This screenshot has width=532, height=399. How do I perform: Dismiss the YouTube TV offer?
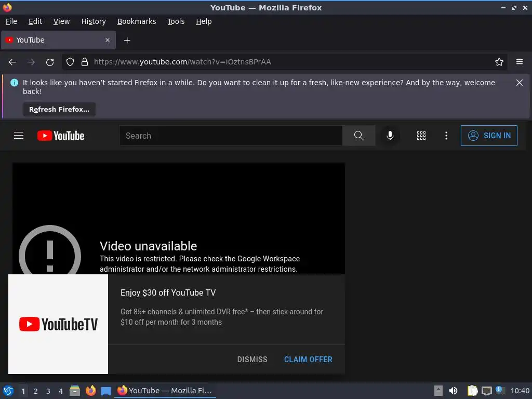[252, 360]
